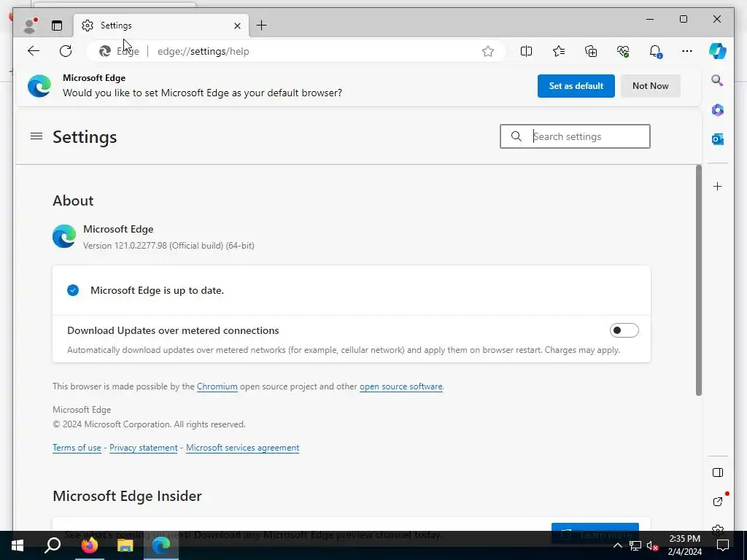This screenshot has width=747, height=560.
Task: Open the Collections icon
Action: tap(591, 51)
